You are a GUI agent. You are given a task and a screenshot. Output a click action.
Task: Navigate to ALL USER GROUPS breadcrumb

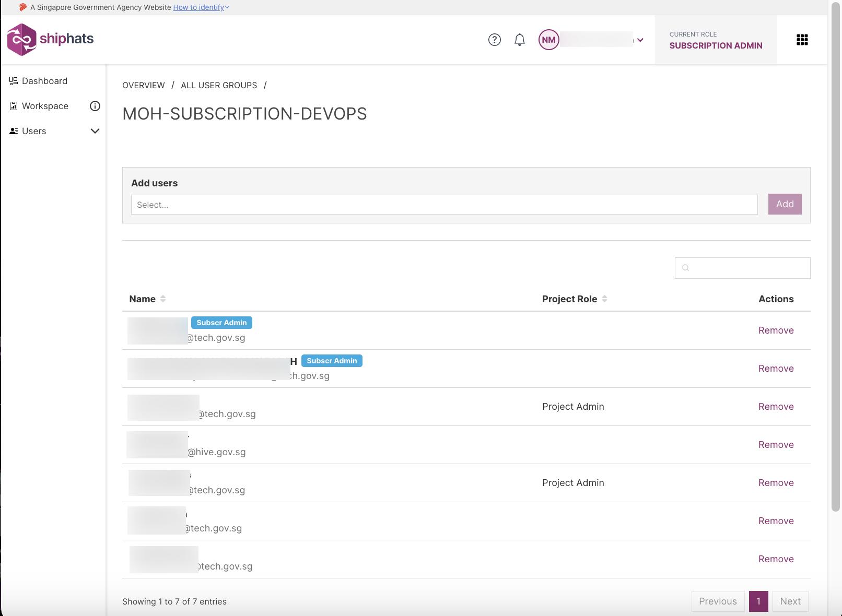(219, 85)
